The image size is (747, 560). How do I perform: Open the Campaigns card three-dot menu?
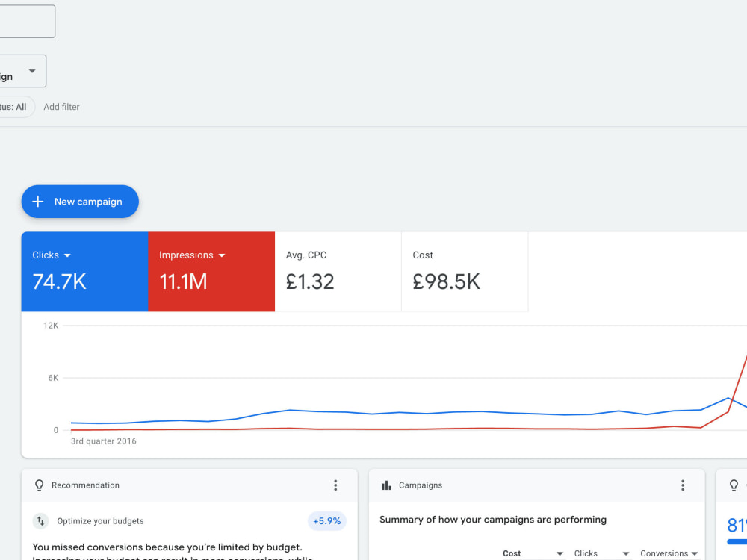(x=683, y=485)
